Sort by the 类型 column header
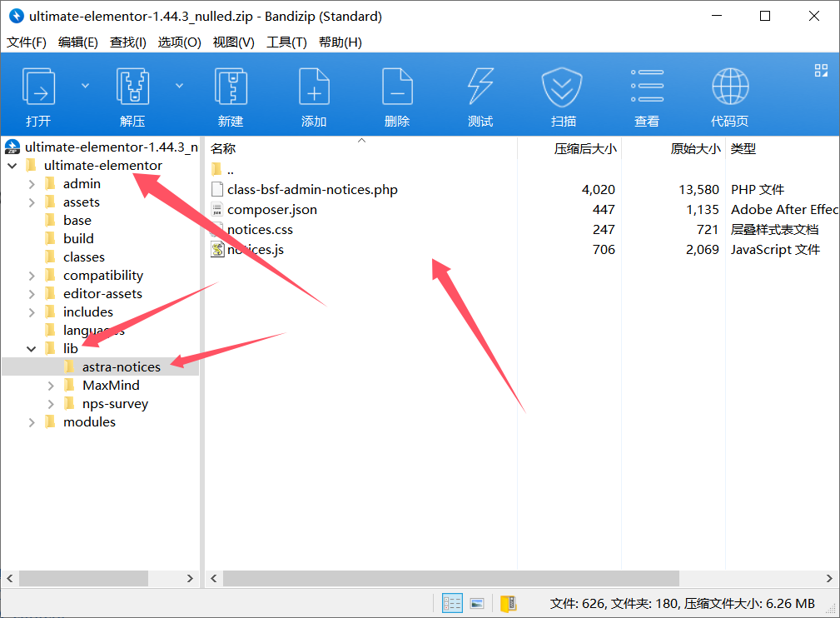The width and height of the screenshot is (840, 618). point(743,149)
